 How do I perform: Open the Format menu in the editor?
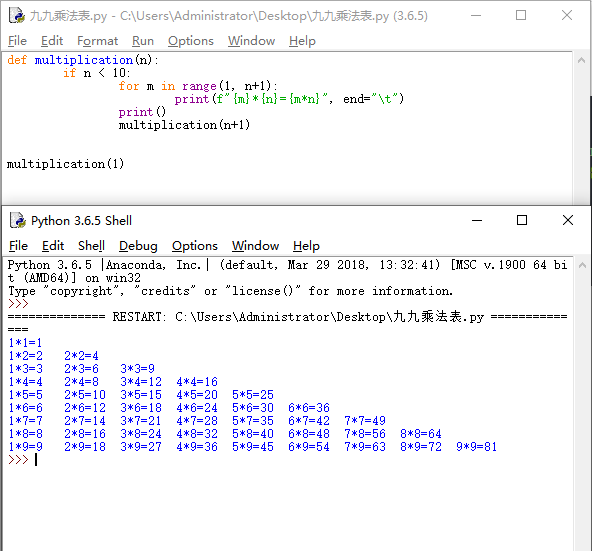pos(97,41)
